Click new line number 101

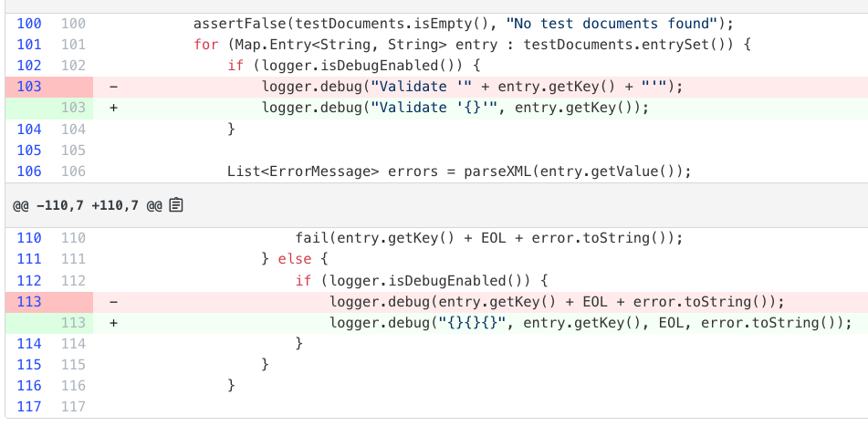point(73,45)
